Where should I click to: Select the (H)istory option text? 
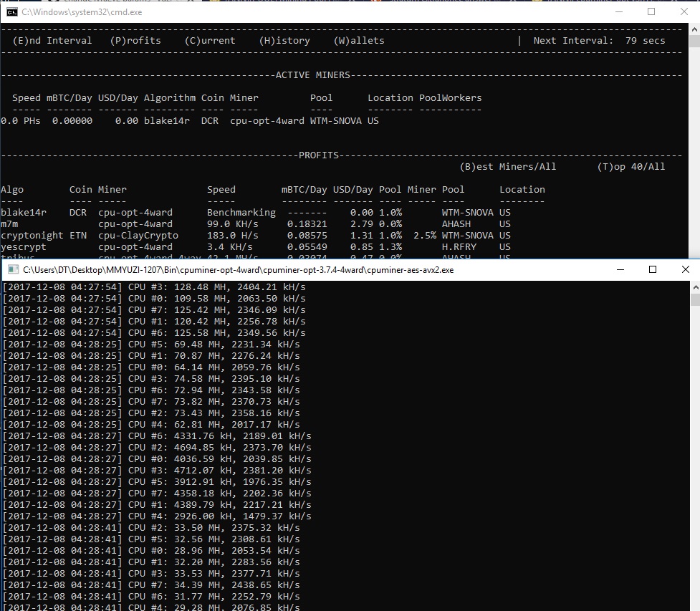coord(284,41)
